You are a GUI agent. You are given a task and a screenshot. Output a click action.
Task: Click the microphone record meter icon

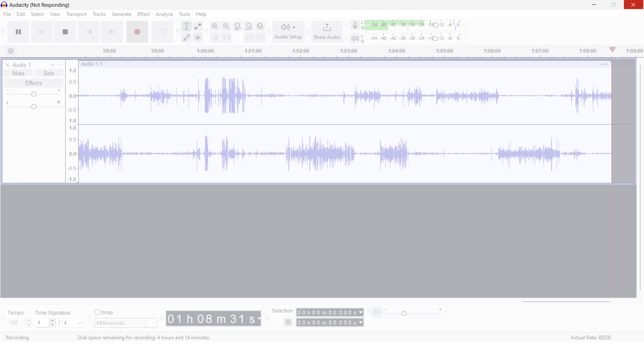point(355,25)
